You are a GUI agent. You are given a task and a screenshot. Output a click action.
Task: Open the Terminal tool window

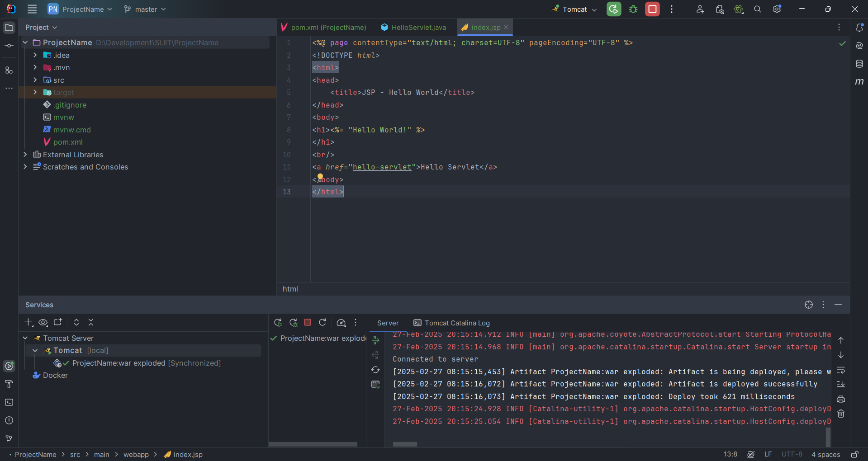[x=9, y=402]
